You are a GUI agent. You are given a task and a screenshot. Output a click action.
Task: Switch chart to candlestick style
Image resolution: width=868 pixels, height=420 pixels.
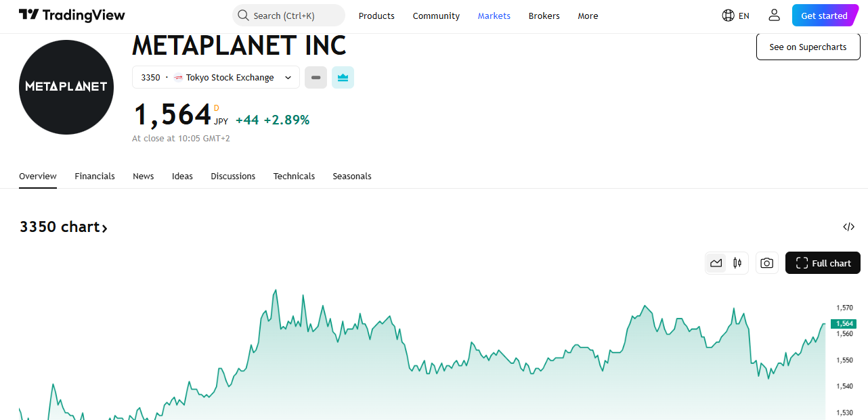[737, 263]
